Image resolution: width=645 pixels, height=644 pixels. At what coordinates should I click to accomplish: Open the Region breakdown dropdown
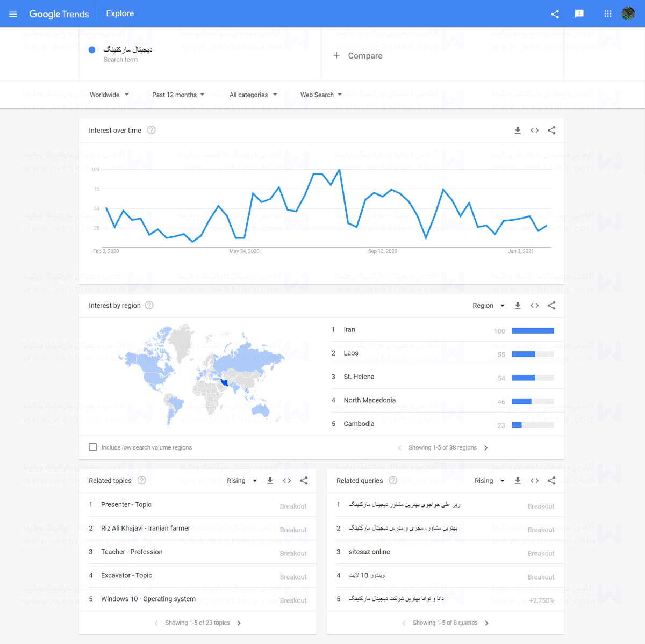(x=489, y=306)
